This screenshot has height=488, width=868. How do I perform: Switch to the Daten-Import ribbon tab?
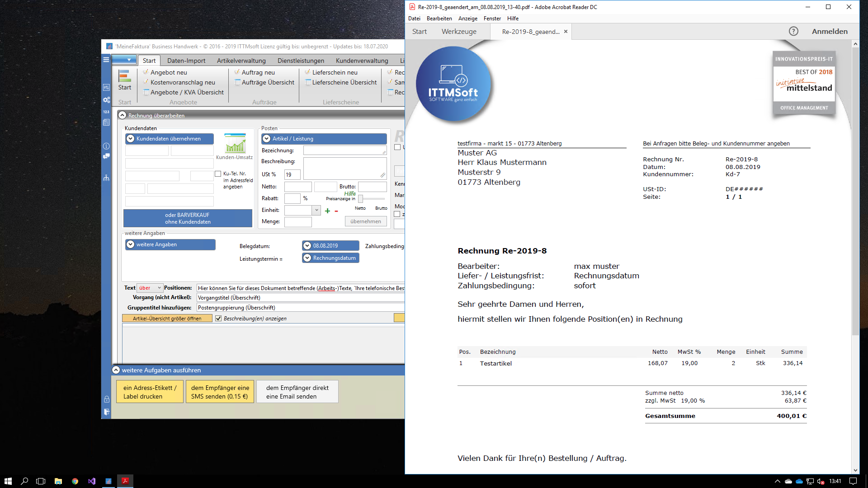(x=186, y=61)
